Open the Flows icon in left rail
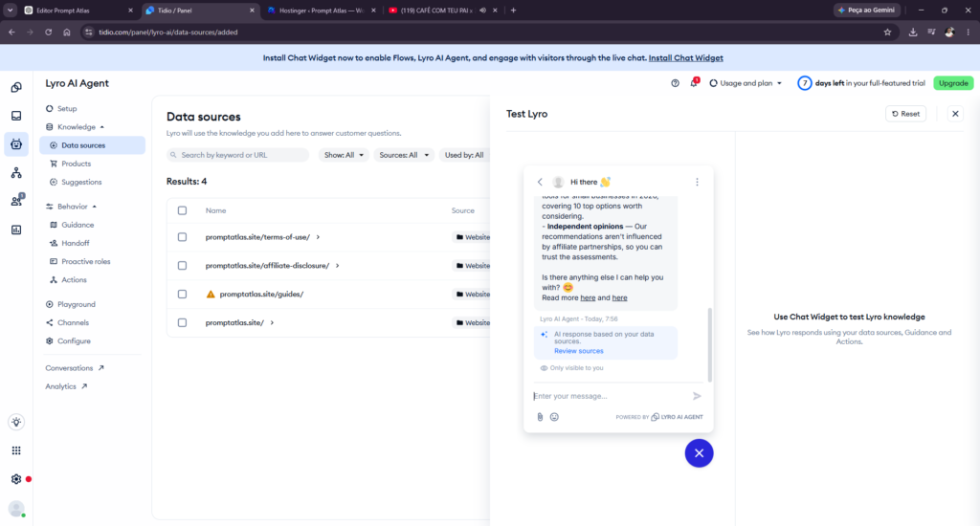Viewport: 980px width, 526px height. (x=16, y=173)
